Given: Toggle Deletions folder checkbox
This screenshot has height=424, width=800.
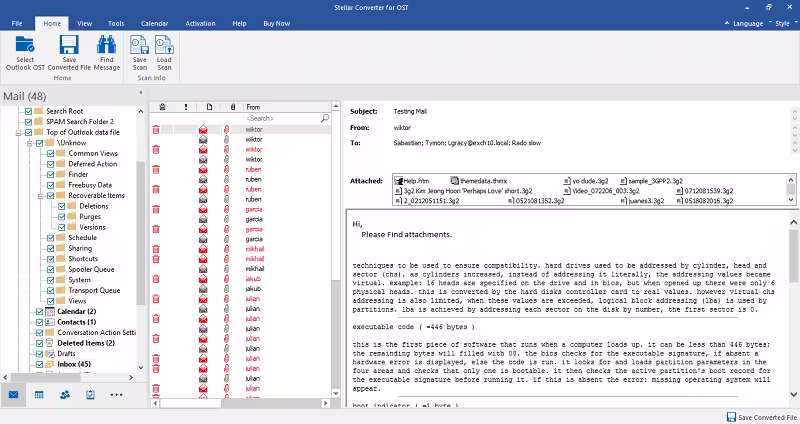Looking at the screenshot, I should tap(61, 206).
